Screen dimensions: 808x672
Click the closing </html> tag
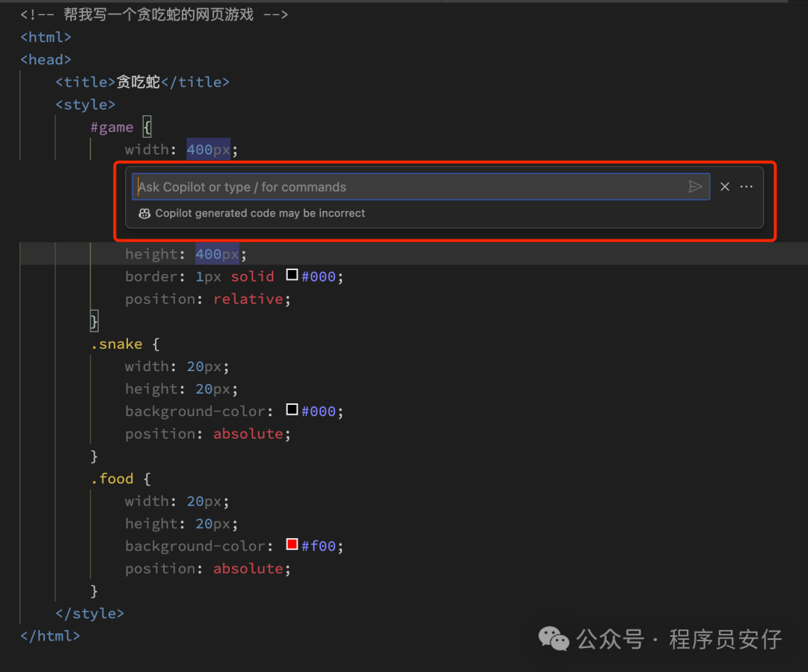tap(49, 636)
